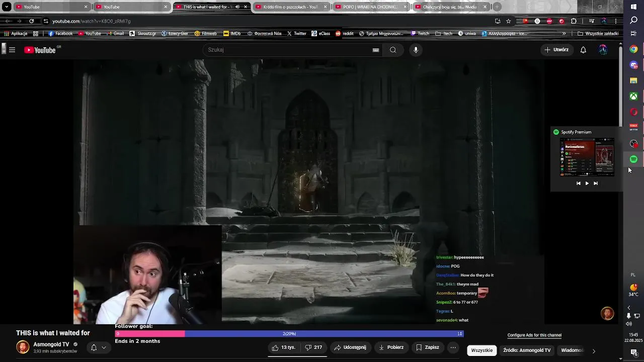Open the Aplikacje apps shortcut

[16, 34]
